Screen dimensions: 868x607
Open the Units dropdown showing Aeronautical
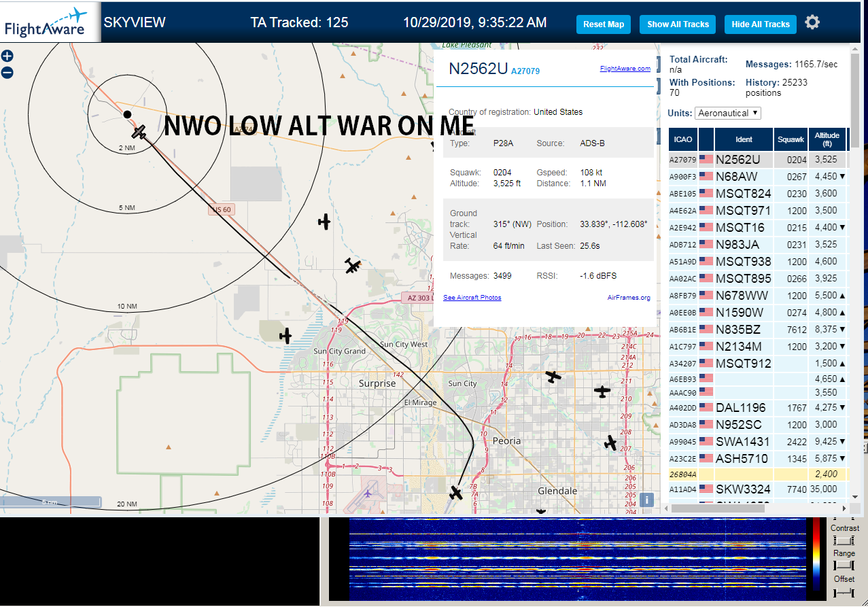pyautogui.click(x=728, y=113)
